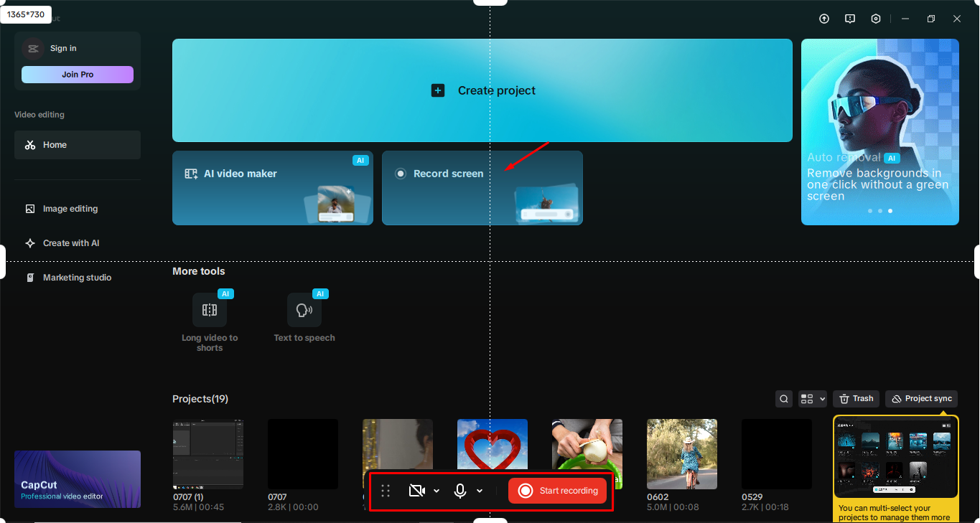This screenshot has width=980, height=523.
Task: Click the Marketing studio icon
Action: point(30,278)
